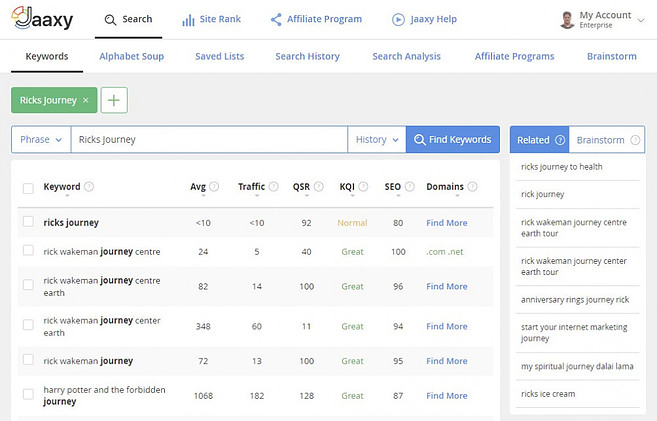Open the Brainstorm tab in the sub-navigation

click(612, 56)
